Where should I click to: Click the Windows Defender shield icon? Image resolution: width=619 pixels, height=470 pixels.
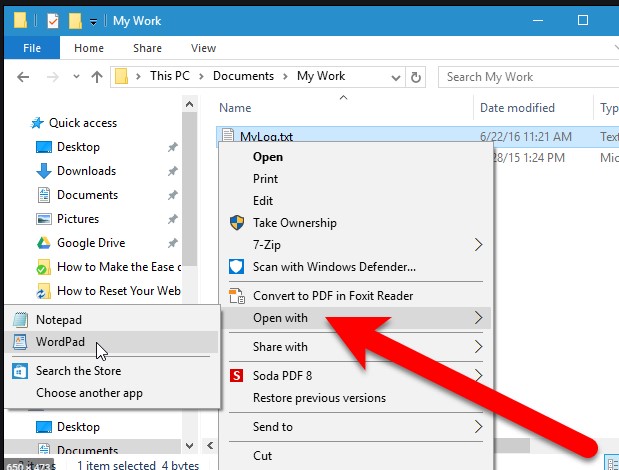coord(236,267)
